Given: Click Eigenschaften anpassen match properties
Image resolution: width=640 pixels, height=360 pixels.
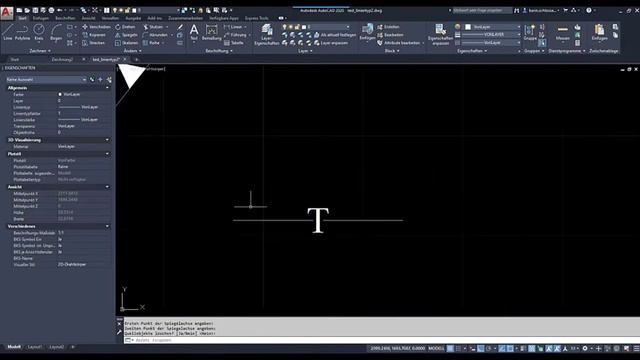Looking at the screenshot, I should click(x=440, y=34).
